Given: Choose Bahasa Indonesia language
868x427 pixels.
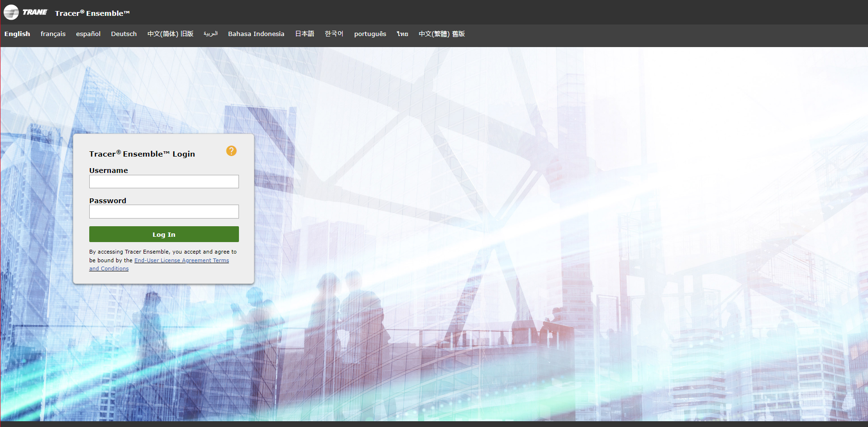Looking at the screenshot, I should coord(256,34).
